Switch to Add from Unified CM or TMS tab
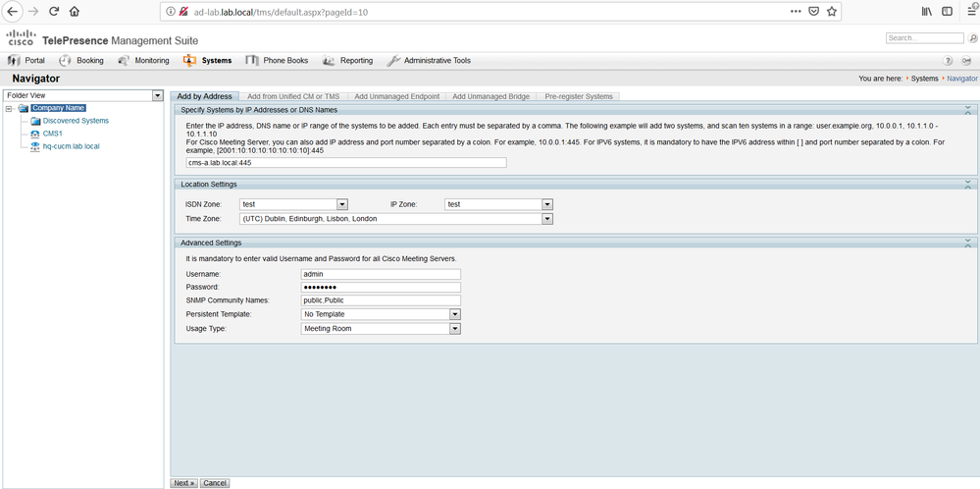The width and height of the screenshot is (980, 489). (x=293, y=96)
